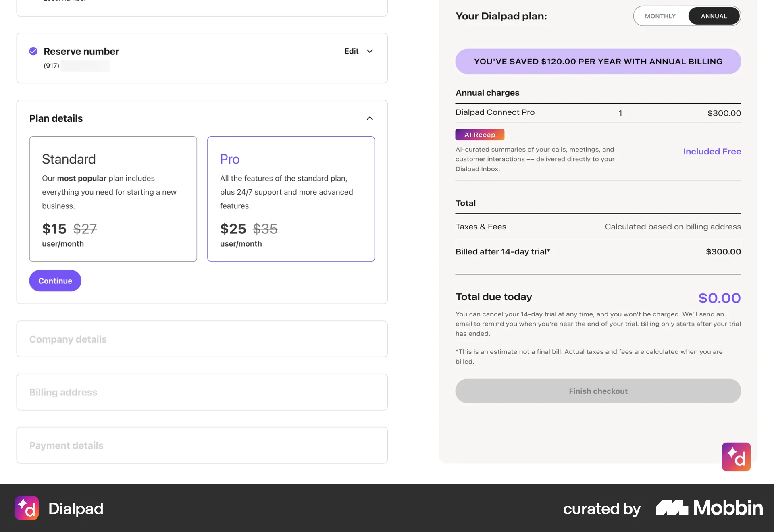Click Edit next to the reserved number

(x=351, y=51)
